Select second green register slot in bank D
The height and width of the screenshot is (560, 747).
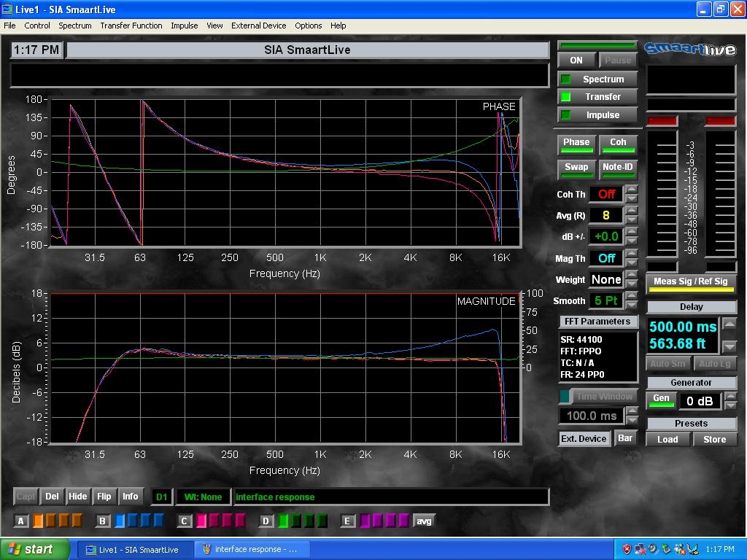click(296, 521)
